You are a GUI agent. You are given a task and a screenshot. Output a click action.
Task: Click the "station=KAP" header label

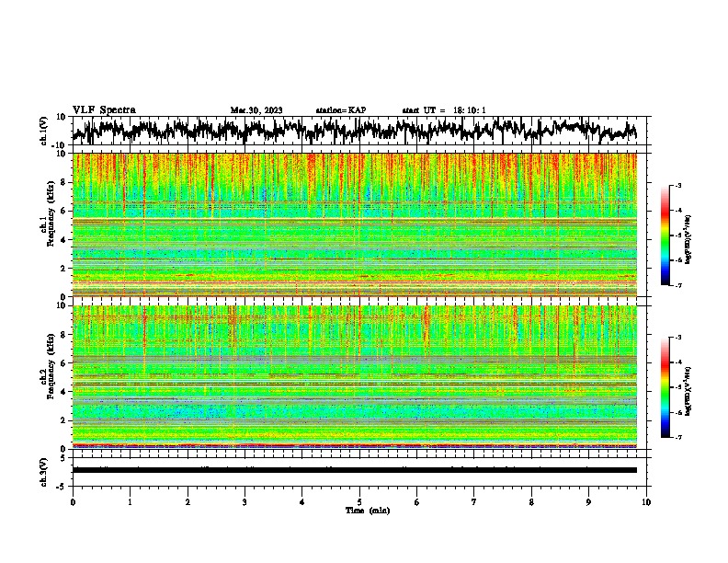coord(341,110)
